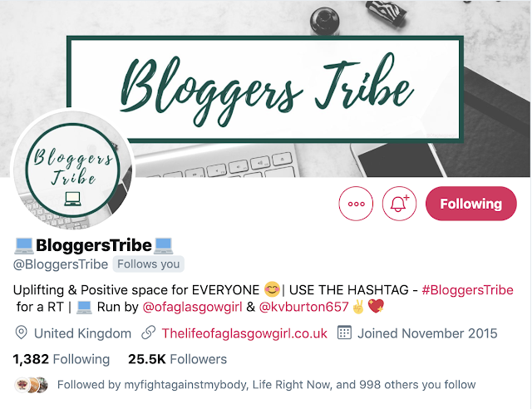Click the Follows you badge
Screen dimensions: 532x409
pos(148,264)
